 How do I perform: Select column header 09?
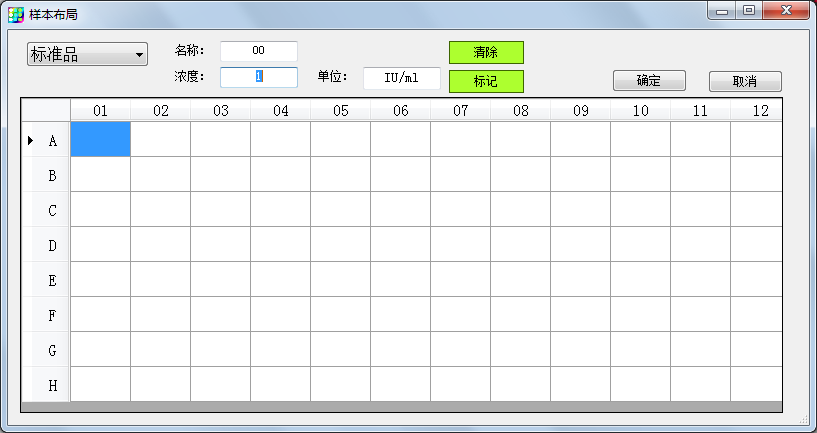pyautogui.click(x=580, y=110)
